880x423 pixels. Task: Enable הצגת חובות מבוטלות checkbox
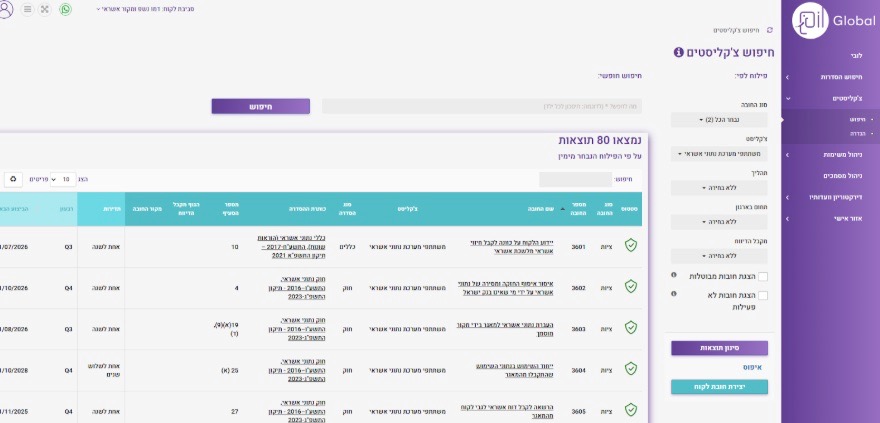click(763, 276)
